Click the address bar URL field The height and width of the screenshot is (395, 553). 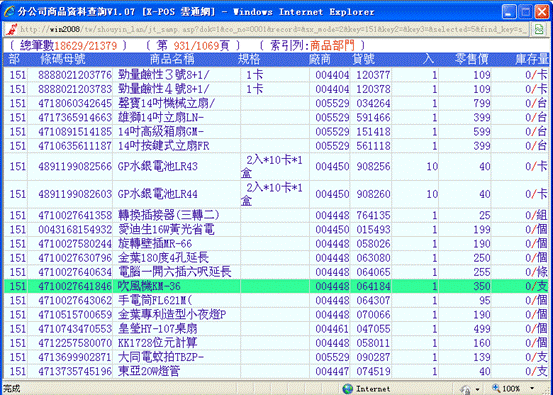click(x=274, y=29)
